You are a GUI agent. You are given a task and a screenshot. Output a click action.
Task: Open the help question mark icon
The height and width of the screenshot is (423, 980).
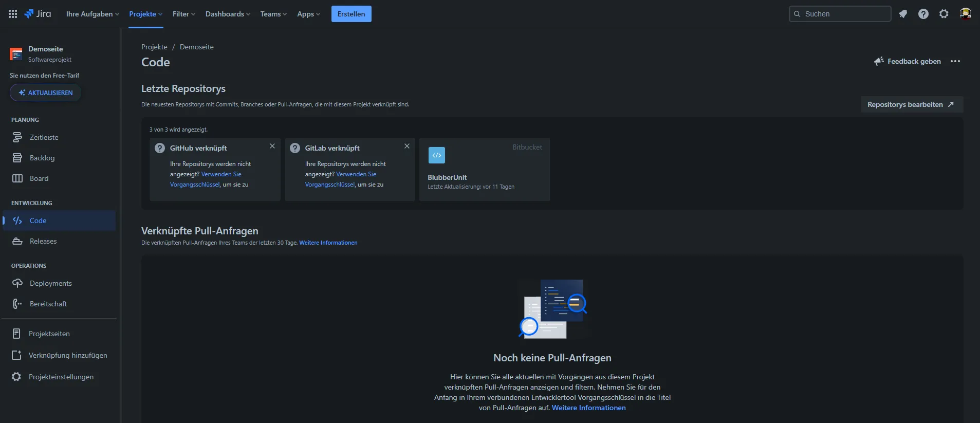tap(923, 14)
